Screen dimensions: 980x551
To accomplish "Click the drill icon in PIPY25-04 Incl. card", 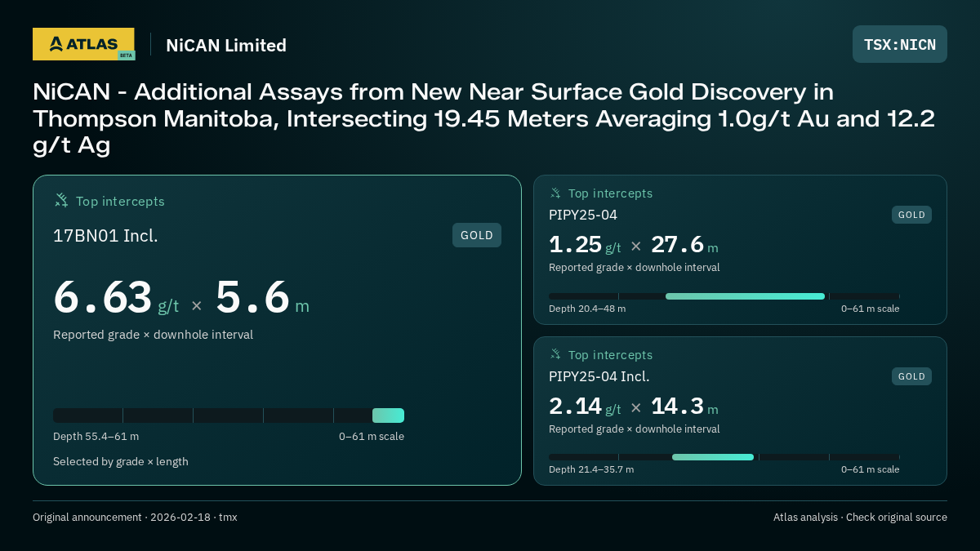I will pyautogui.click(x=555, y=354).
